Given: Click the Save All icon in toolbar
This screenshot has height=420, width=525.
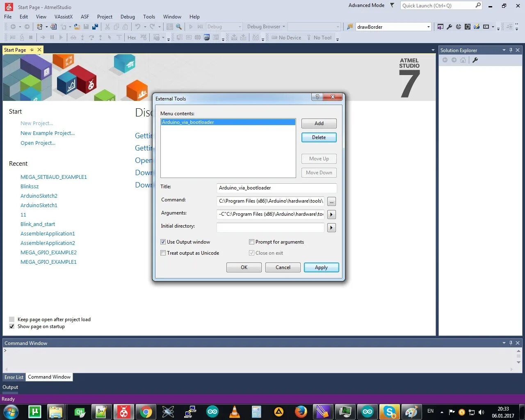Looking at the screenshot, I should click(95, 27).
